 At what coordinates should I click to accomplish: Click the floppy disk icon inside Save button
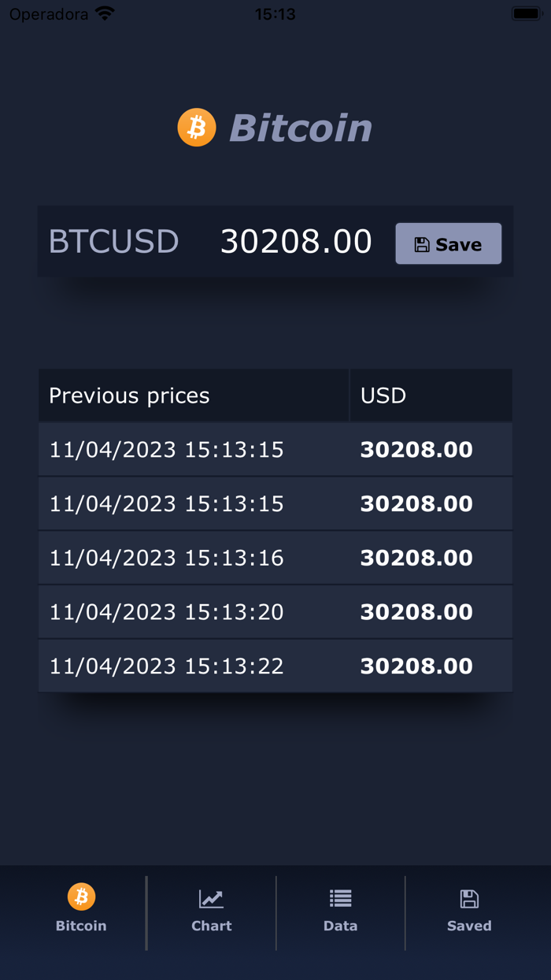[x=423, y=243]
